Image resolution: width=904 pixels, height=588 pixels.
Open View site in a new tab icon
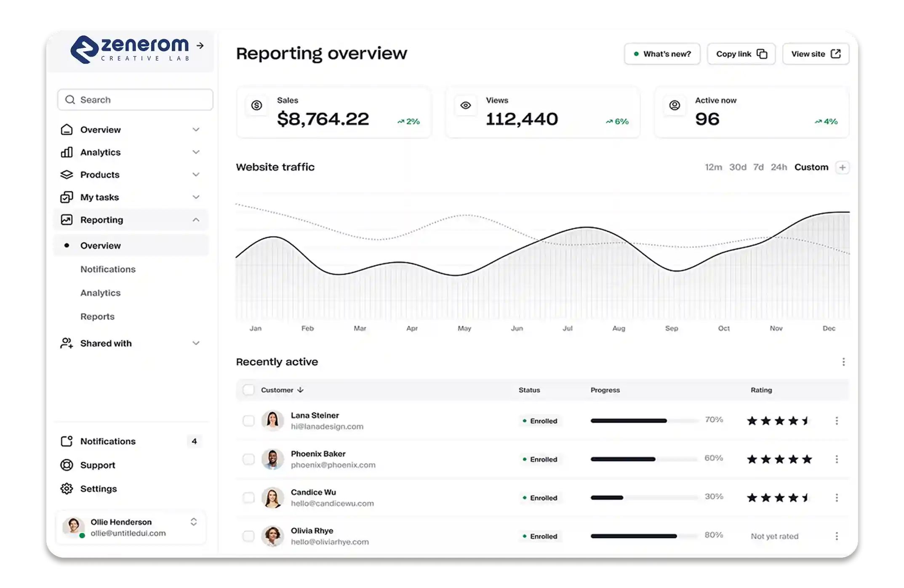(836, 53)
